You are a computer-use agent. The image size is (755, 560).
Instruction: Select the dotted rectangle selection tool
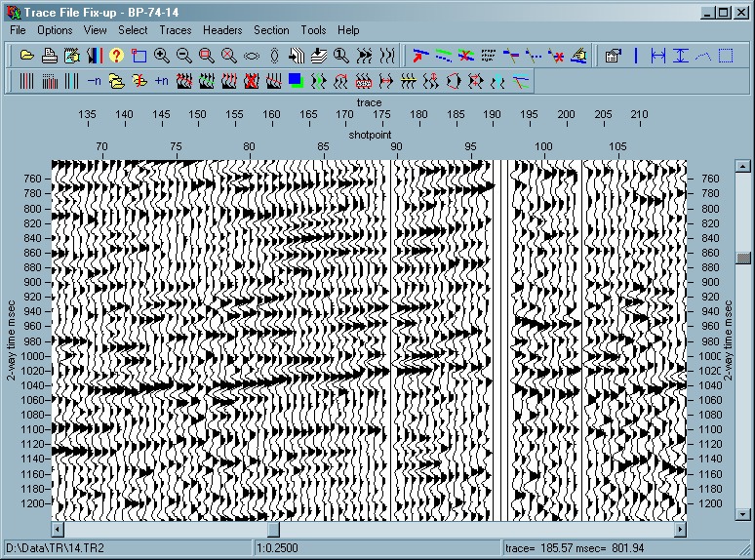click(x=725, y=56)
